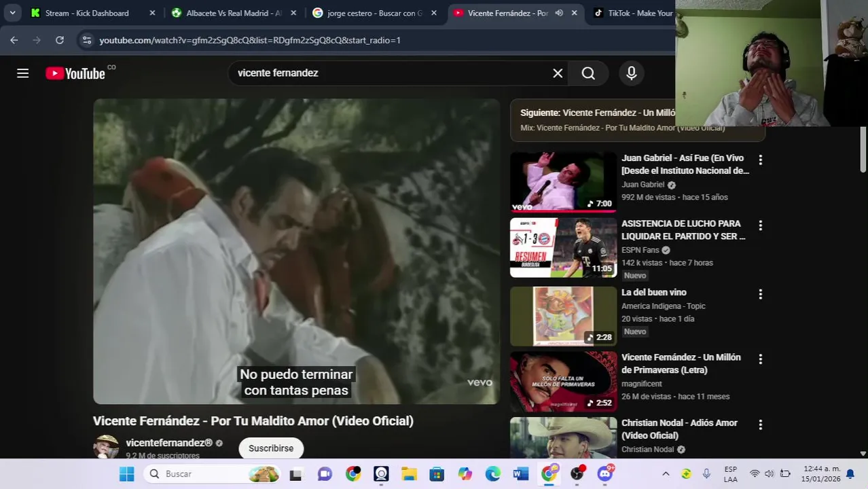This screenshot has width=868, height=489.
Task: Open the clock showing 12:44 a. m.
Action: click(821, 474)
